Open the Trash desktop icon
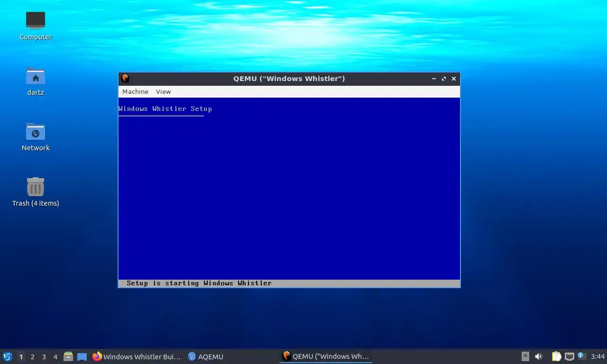 click(36, 192)
